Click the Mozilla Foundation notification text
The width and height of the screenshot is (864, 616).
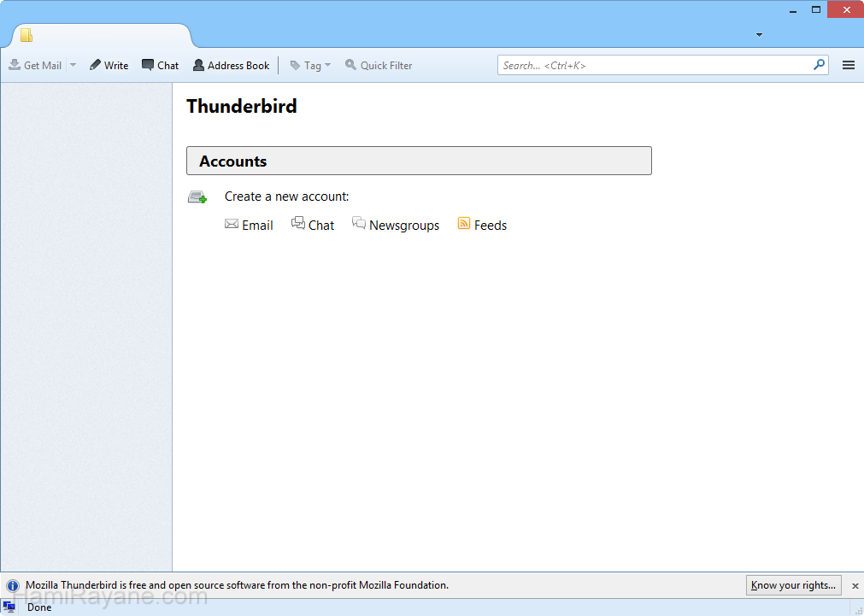point(237,585)
